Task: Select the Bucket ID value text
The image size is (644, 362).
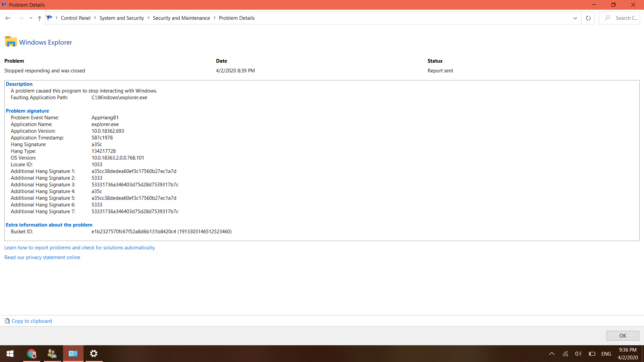Action: [162, 232]
